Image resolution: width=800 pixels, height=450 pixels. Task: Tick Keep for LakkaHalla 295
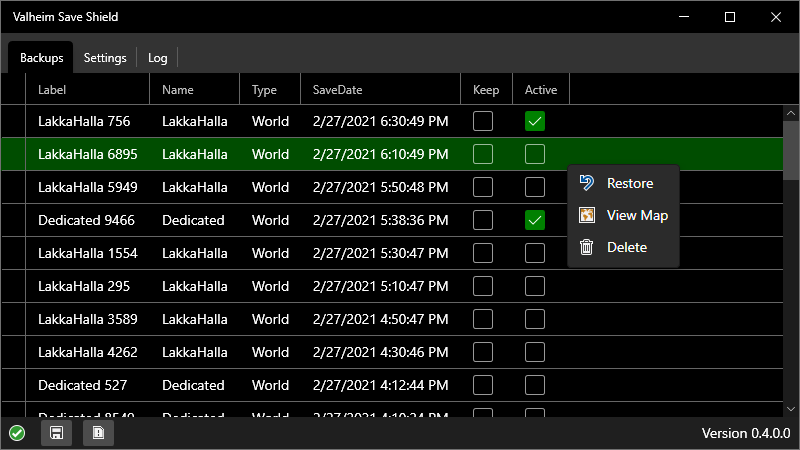[x=483, y=286]
